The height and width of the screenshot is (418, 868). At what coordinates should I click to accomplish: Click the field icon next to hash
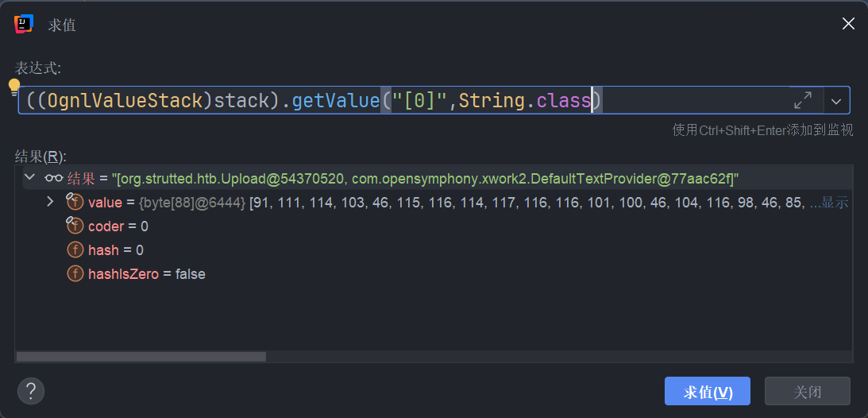(75, 250)
